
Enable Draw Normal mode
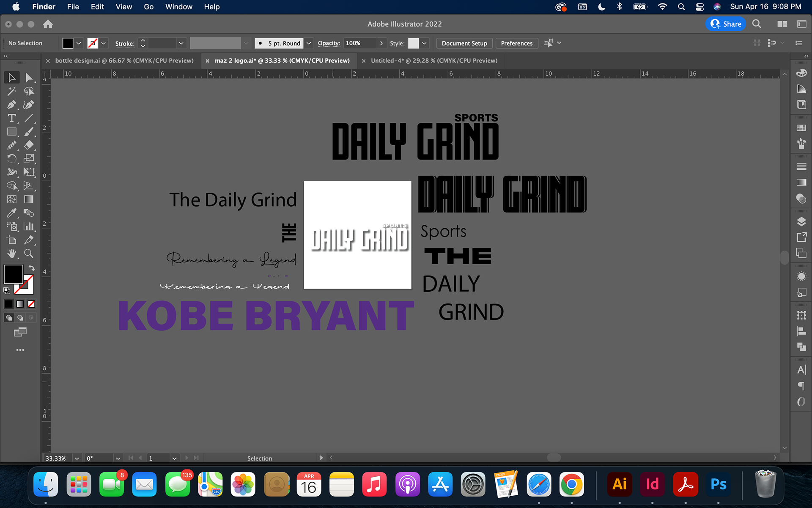point(9,317)
